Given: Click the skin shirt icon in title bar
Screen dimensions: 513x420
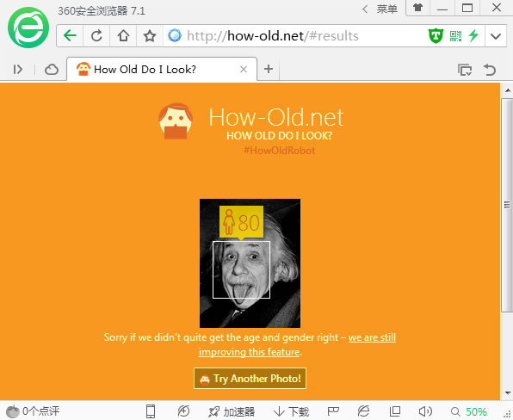Looking at the screenshot, I should [x=417, y=8].
